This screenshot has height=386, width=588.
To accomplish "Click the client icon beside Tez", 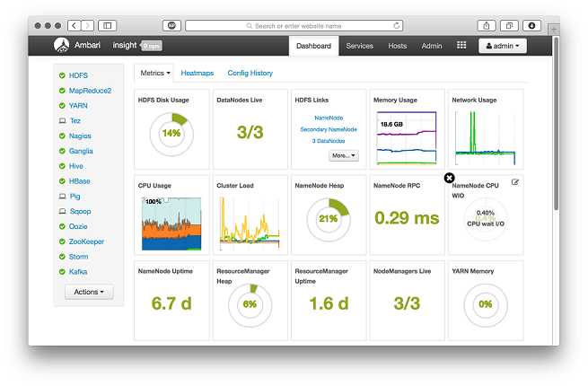I will [x=62, y=121].
